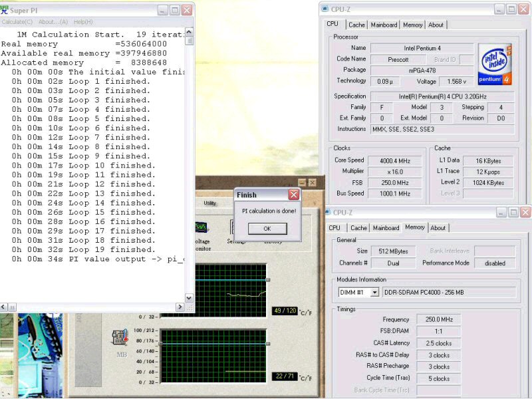Click Super PI vertical scrollbar up arrow
Image resolution: width=532 pixels, height=399 pixels.
tap(189, 32)
